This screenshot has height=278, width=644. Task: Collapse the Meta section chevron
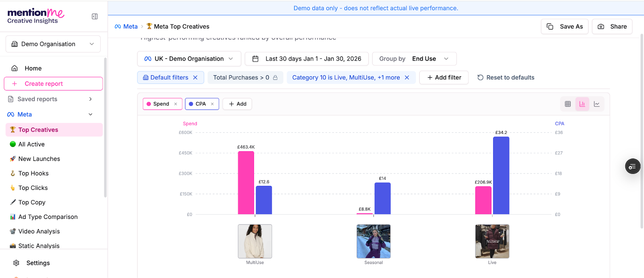[x=91, y=114]
